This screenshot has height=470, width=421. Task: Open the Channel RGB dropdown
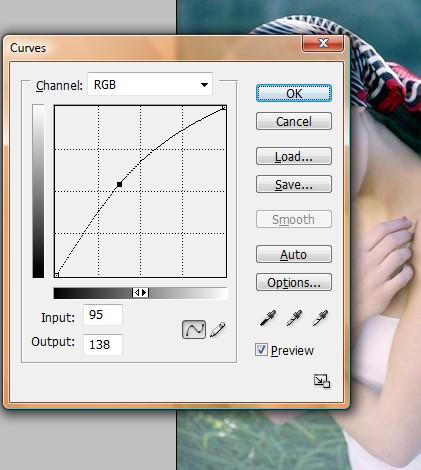pyautogui.click(x=150, y=84)
